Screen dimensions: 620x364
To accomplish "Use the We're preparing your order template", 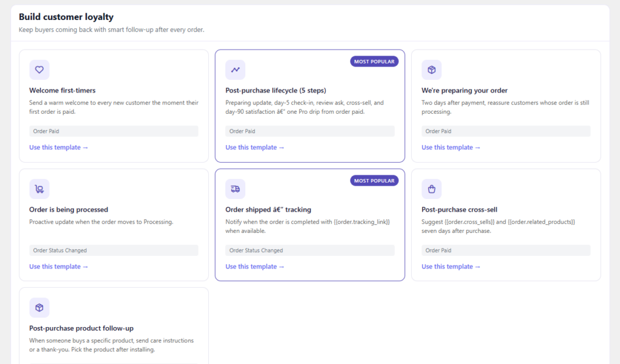I will [450, 148].
